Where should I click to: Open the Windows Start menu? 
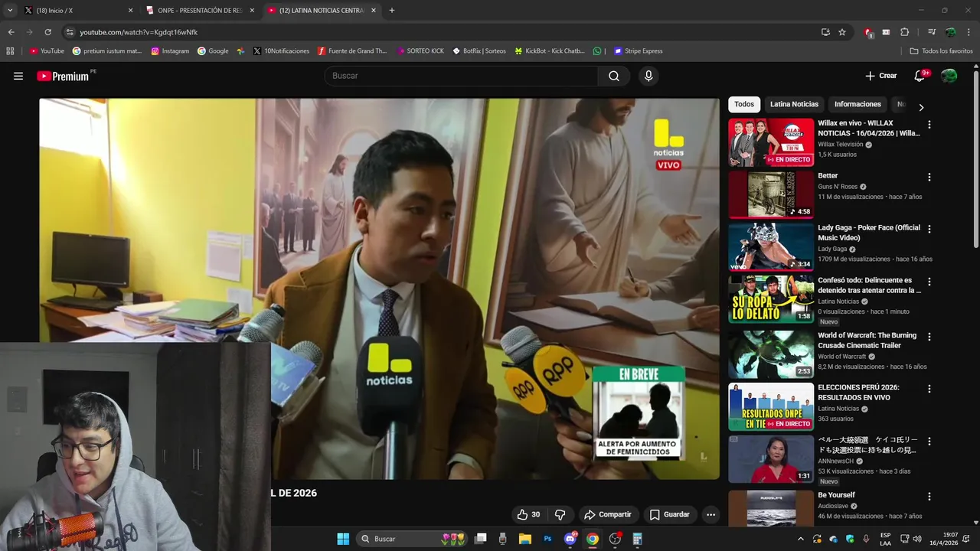point(343,539)
